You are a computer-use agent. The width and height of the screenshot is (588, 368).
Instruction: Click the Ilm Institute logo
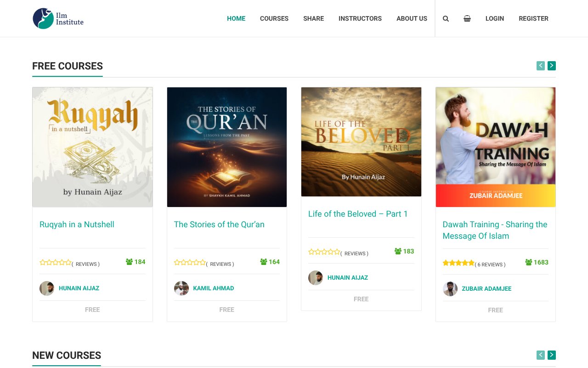tap(58, 18)
